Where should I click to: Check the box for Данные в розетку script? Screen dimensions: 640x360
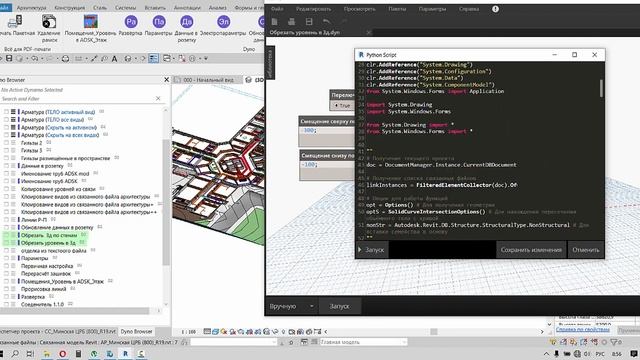tap(6, 166)
